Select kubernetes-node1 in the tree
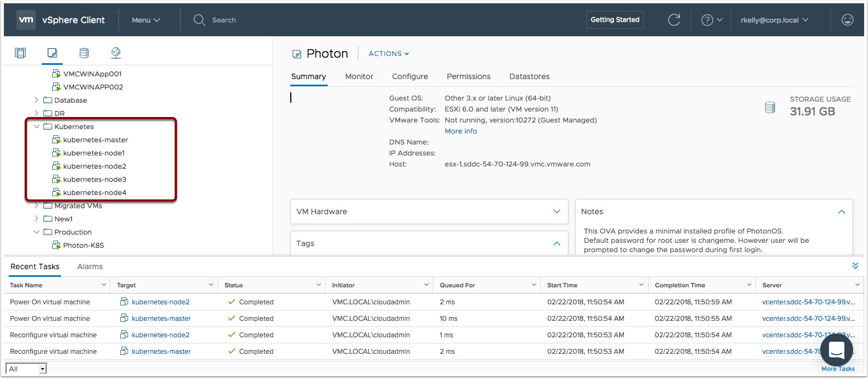This screenshot has width=868, height=378. pyautogui.click(x=94, y=153)
